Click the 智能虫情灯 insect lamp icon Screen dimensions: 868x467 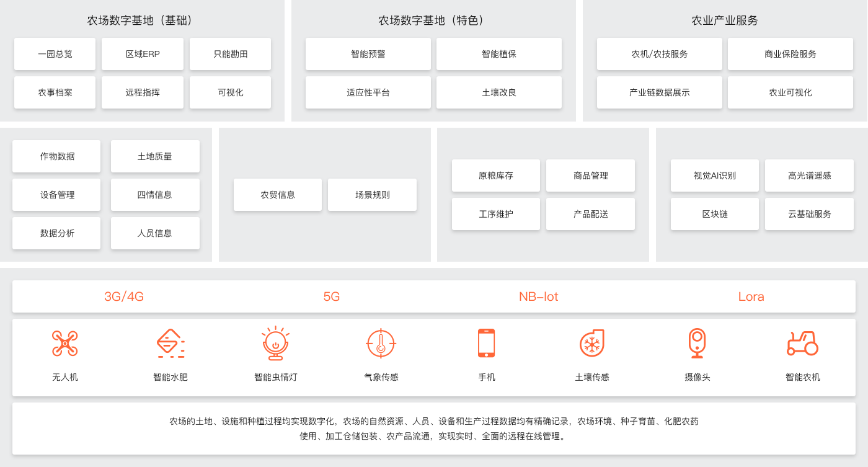click(x=276, y=343)
